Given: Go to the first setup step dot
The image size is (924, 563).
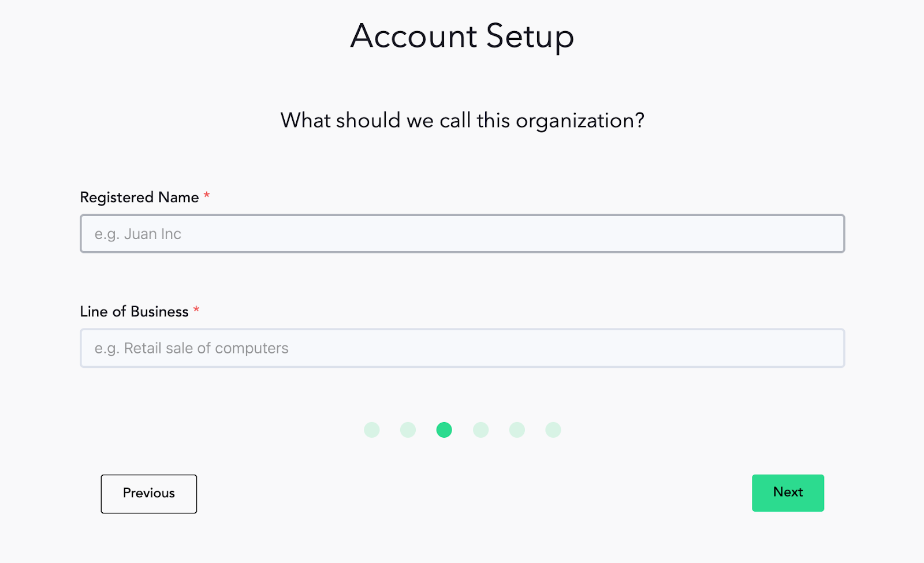Looking at the screenshot, I should (x=372, y=430).
